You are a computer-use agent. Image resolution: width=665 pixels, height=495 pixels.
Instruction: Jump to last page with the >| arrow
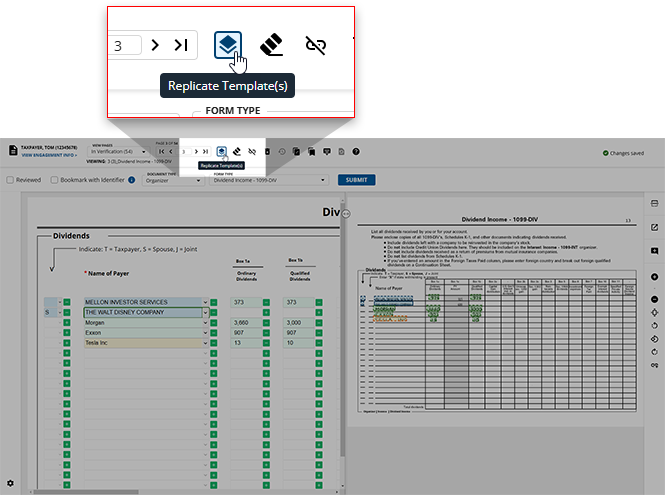pyautogui.click(x=205, y=151)
